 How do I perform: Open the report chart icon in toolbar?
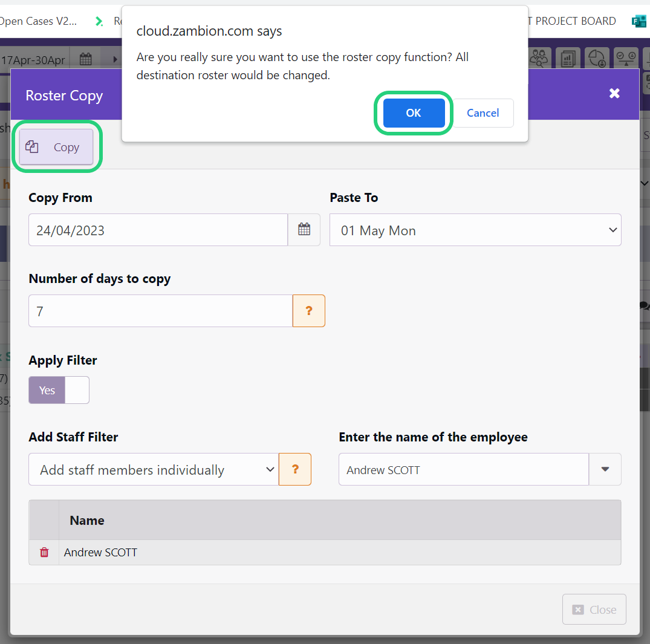click(x=568, y=59)
